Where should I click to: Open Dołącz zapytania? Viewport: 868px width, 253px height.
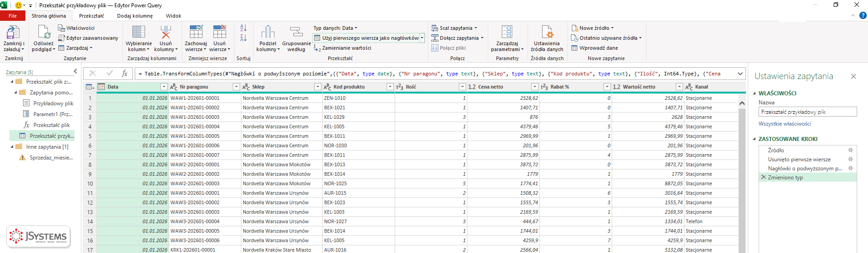(x=457, y=38)
